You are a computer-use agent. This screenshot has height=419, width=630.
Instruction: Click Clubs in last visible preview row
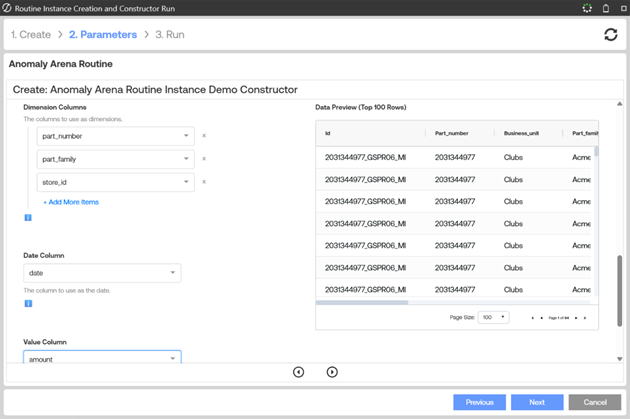(x=513, y=290)
